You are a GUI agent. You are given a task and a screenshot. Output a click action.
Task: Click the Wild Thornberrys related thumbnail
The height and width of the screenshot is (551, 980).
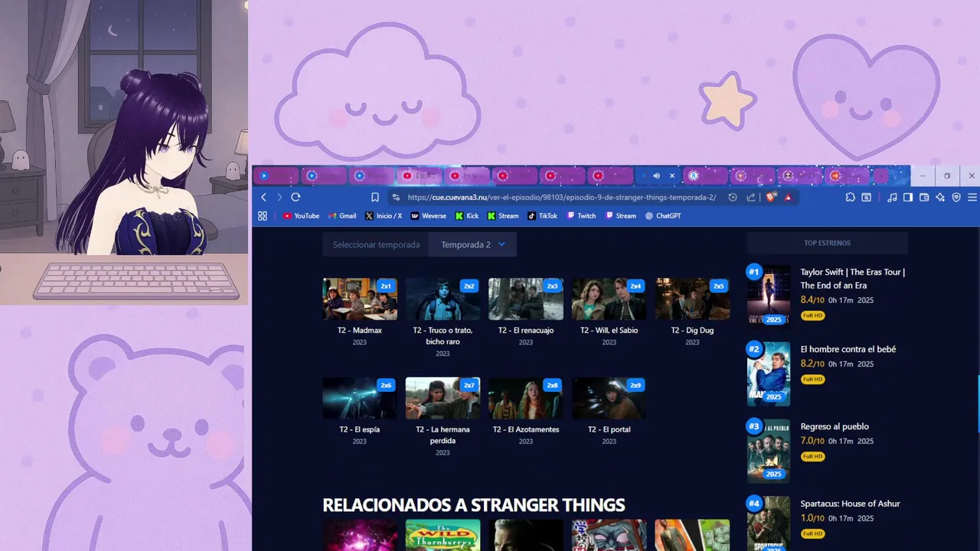[x=443, y=535]
